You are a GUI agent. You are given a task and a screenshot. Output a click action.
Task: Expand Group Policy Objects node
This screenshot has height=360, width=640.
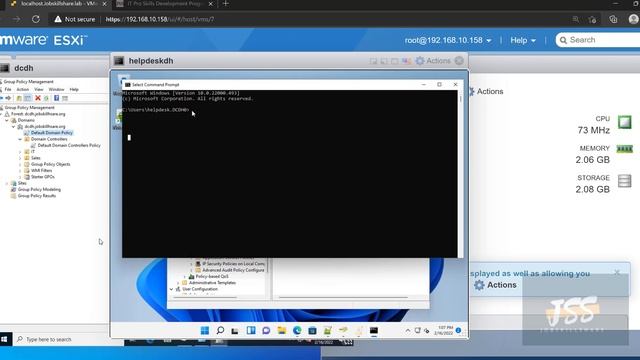[x=20, y=164]
